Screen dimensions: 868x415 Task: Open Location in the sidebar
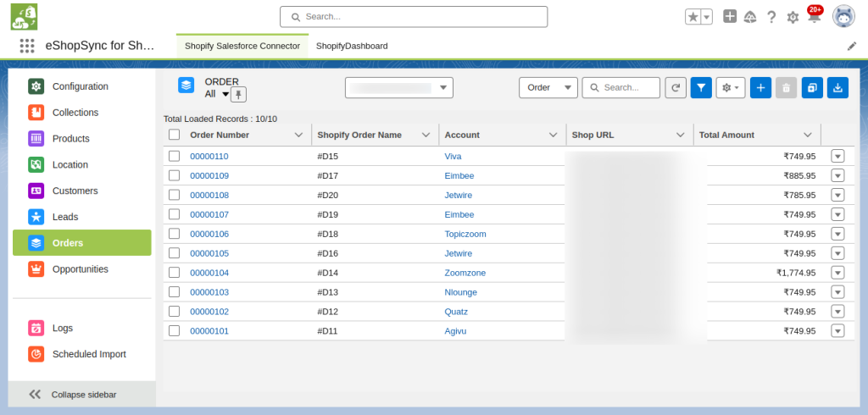(x=82, y=164)
